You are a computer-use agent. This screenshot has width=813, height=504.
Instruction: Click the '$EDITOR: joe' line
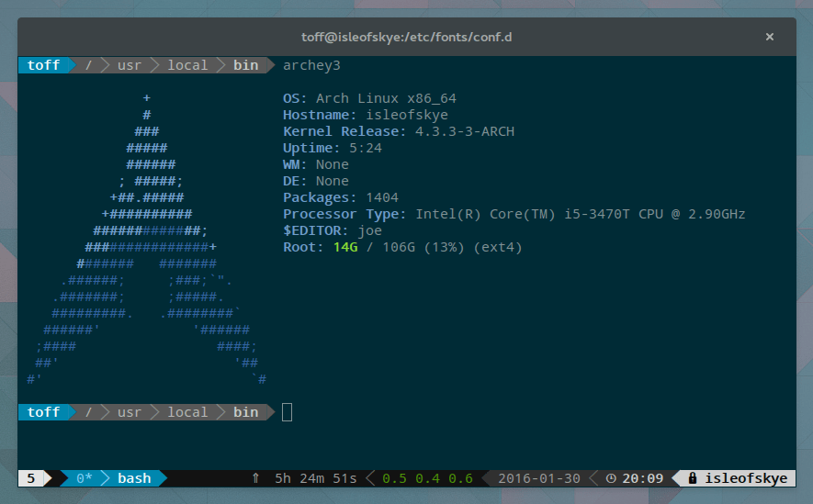333,231
